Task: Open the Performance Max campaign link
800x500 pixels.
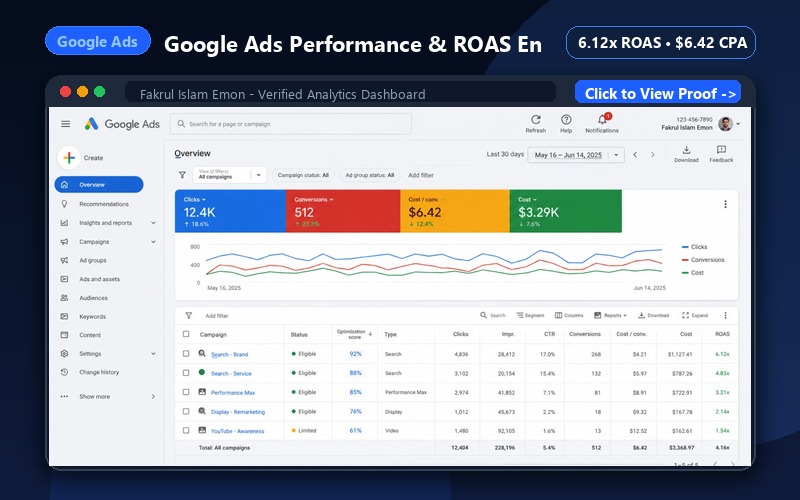Action: click(233, 392)
